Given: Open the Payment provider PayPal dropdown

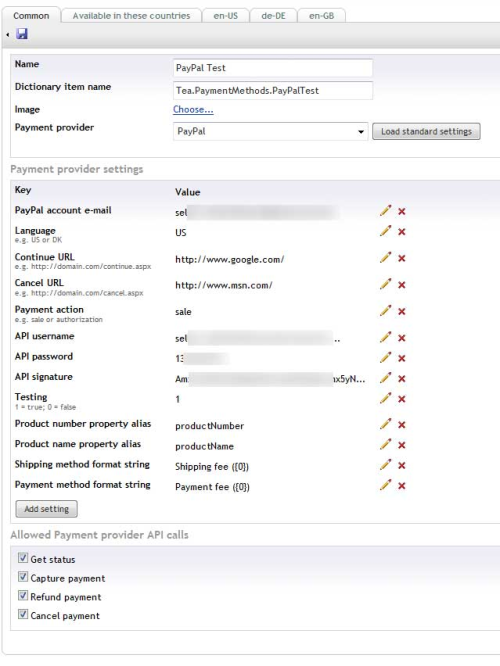Looking at the screenshot, I should [x=270, y=131].
